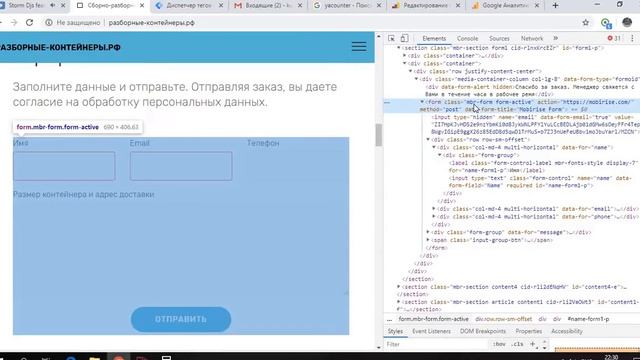Screen dimensions: 640x360
Task: Open the Accessibility pane tab
Action: (x=567, y=331)
